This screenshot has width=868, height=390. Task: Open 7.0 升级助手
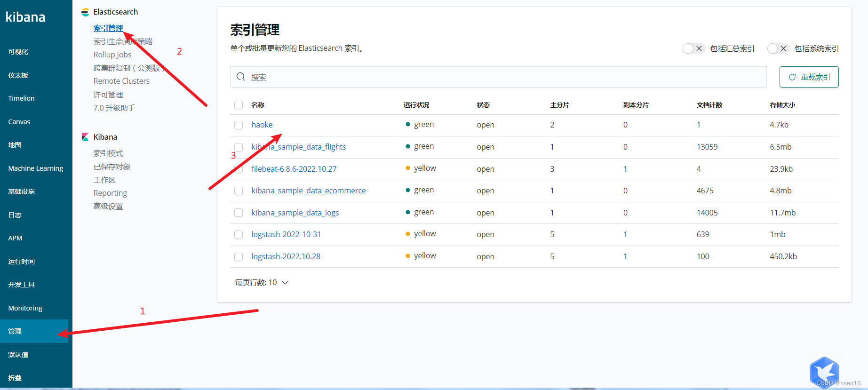coord(114,108)
